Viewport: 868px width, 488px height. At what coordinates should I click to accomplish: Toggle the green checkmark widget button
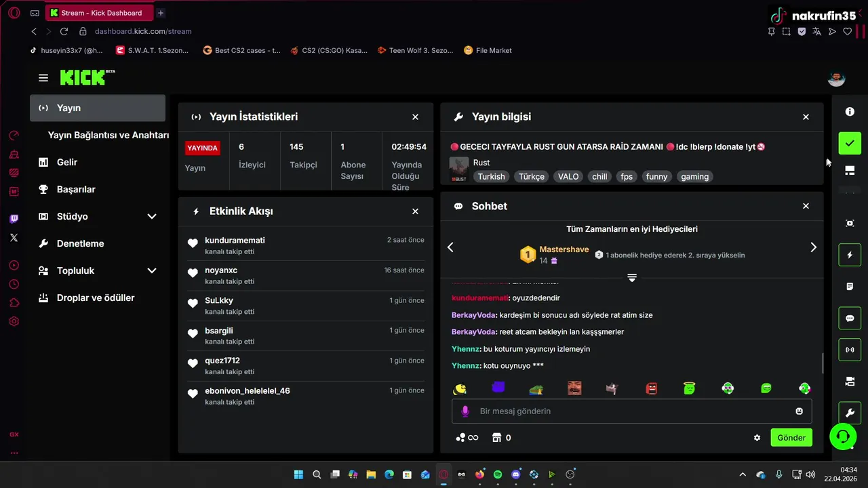[x=850, y=143]
